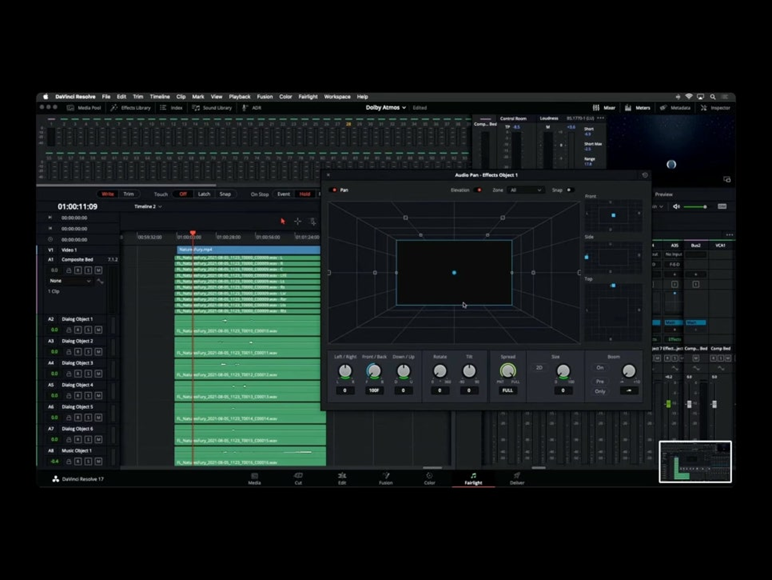Viewport: 772px width, 580px height.
Task: Enable Snap in Audio Pan window
Action: [569, 189]
